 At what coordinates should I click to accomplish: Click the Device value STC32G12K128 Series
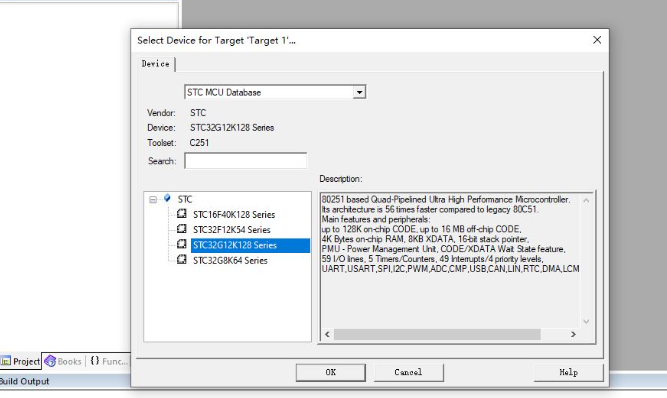tap(232, 128)
